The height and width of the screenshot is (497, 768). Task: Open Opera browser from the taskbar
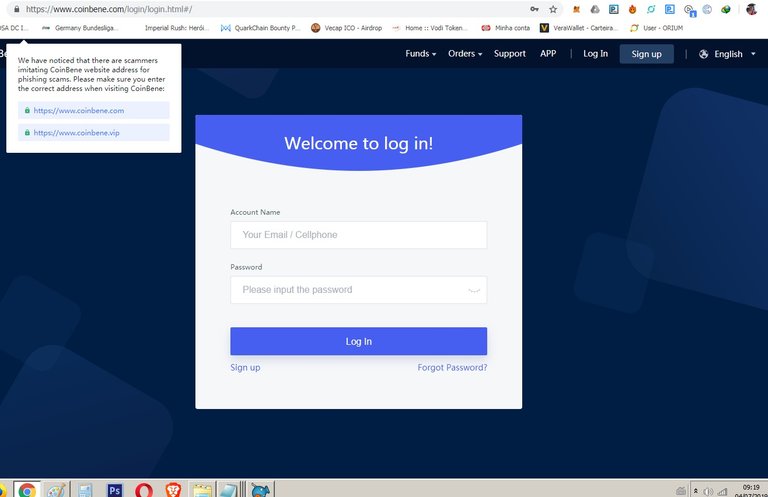point(144,490)
